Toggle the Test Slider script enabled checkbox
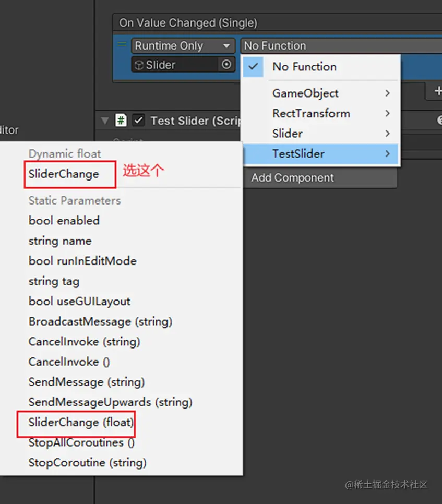Image resolution: width=442 pixels, height=504 pixels. coord(138,121)
